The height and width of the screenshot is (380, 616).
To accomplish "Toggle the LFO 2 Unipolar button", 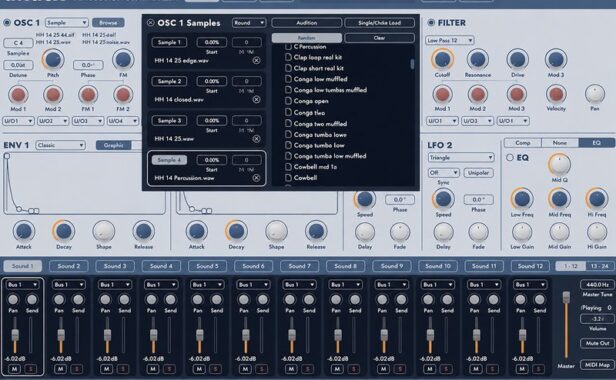I will pyautogui.click(x=478, y=173).
